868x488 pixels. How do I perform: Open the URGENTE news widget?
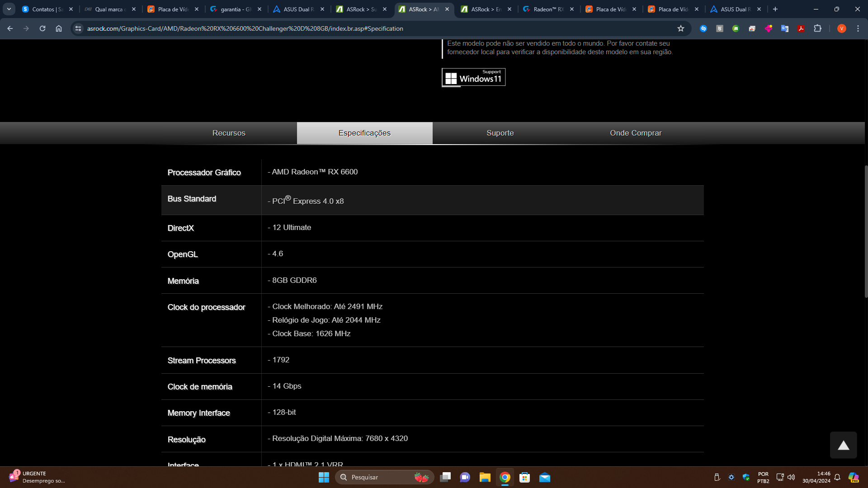pos(37,477)
